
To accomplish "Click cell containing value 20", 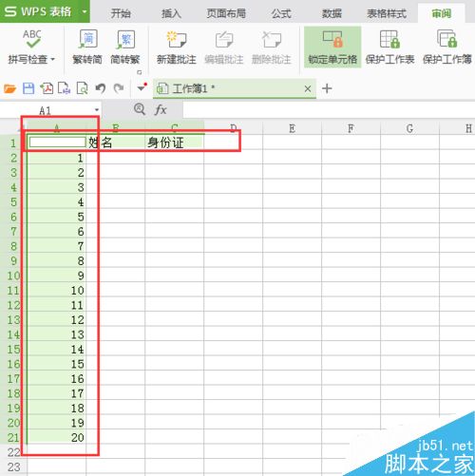I will pyautogui.click(x=57, y=437).
